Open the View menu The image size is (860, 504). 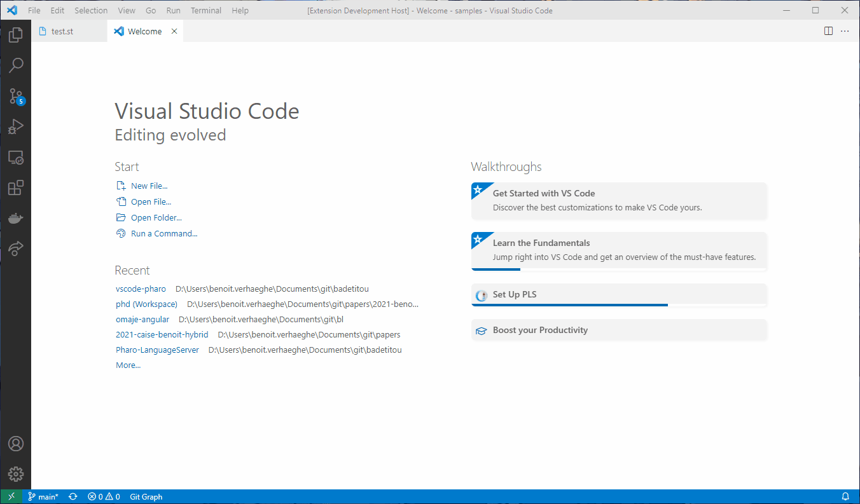tap(127, 11)
